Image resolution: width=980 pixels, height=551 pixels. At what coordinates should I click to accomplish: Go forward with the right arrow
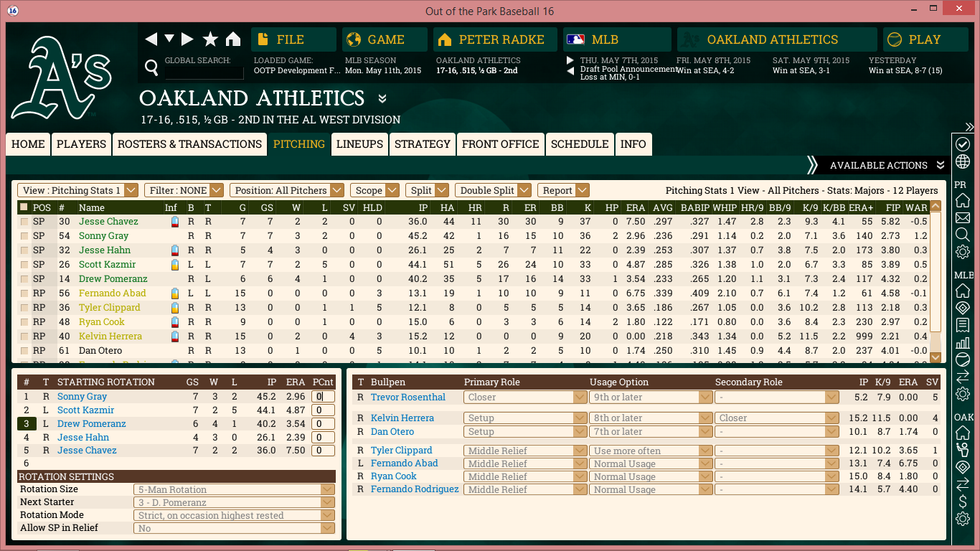(x=187, y=39)
